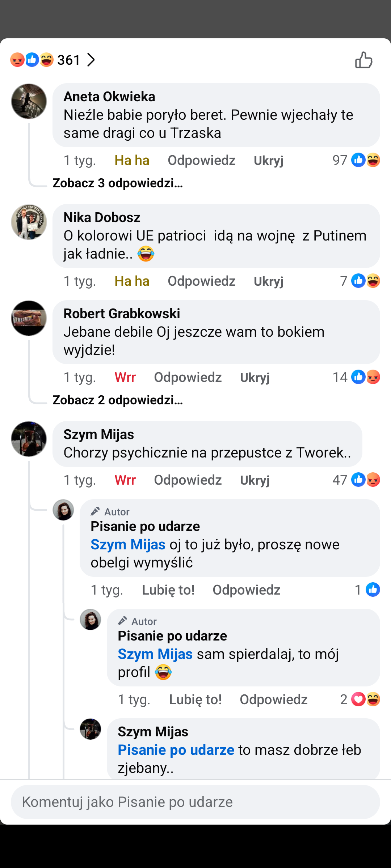The width and height of the screenshot is (391, 868).
Task: Expand 'Zobacz 2 odpowiedzi' under Robert's comment
Action: pos(118,400)
